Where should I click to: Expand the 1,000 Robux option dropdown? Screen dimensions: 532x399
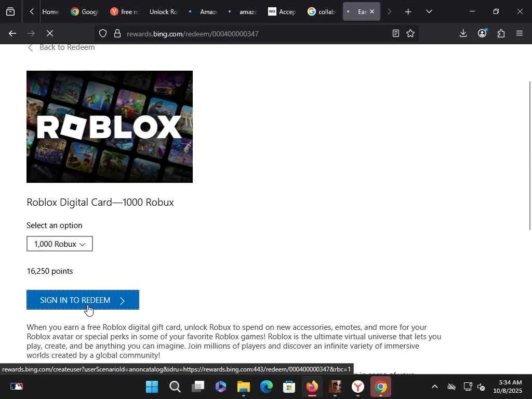60,244
